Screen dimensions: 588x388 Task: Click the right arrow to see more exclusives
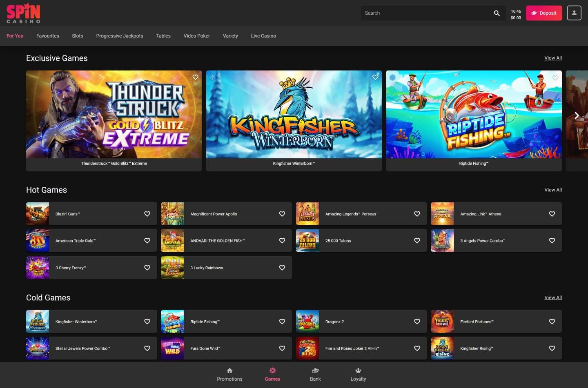click(x=577, y=115)
